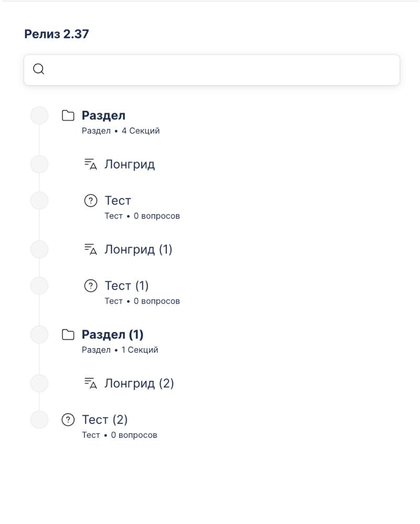The image size is (420, 524).
Task: Click question mark icon beside Тест (2)
Action: (68, 420)
